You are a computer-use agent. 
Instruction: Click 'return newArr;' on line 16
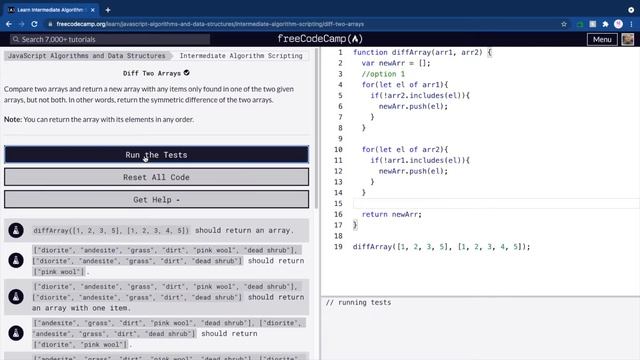pyautogui.click(x=392, y=214)
